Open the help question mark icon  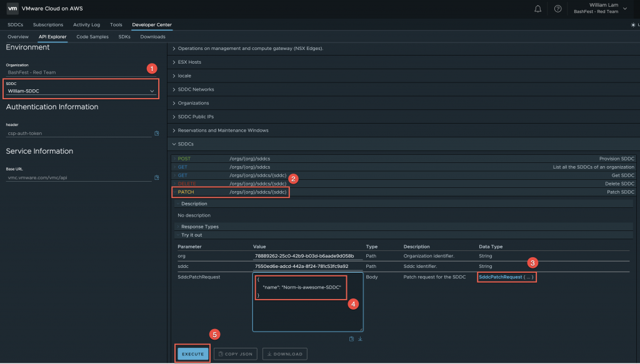click(557, 9)
